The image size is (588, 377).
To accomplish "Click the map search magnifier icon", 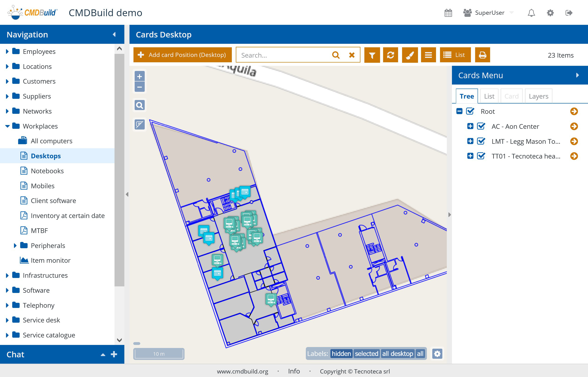I will 140,105.
